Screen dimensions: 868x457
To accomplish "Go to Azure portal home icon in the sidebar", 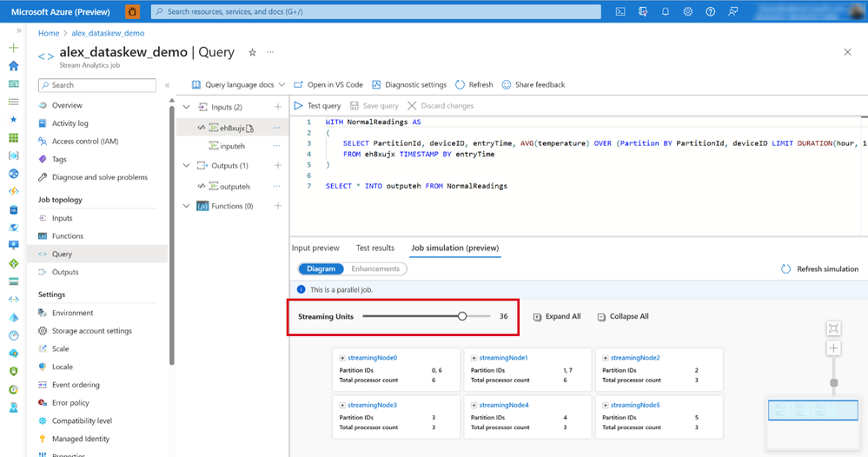I will pos(14,66).
